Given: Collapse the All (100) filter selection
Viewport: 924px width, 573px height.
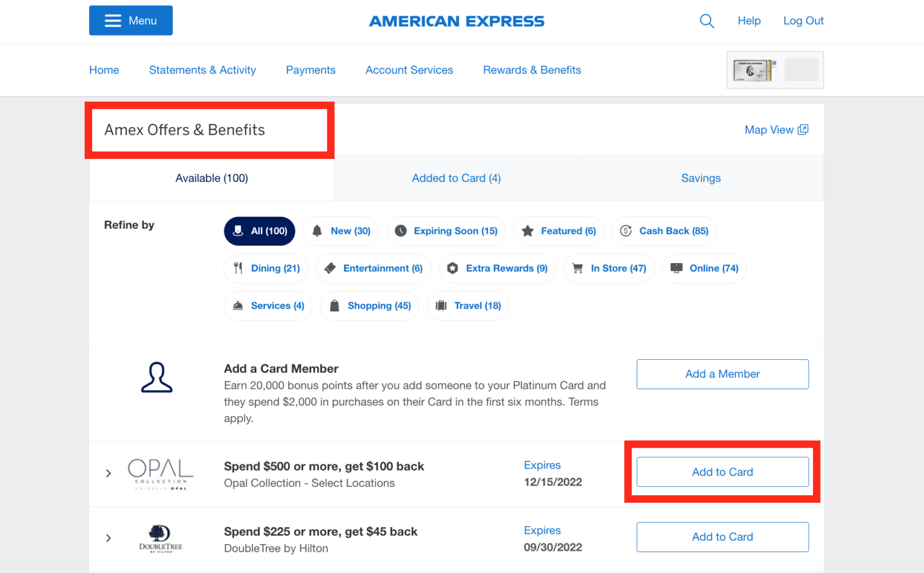Looking at the screenshot, I should (259, 231).
